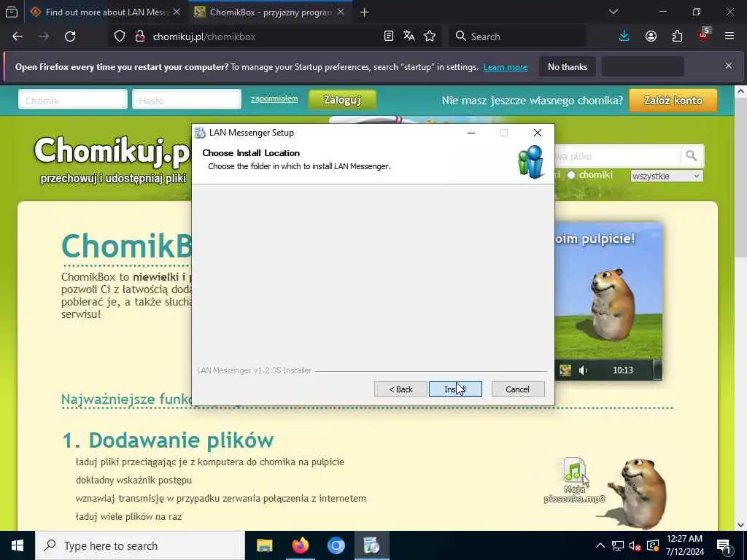Select the chomiki radio button
Screen dimensions: 747x560
point(571,175)
